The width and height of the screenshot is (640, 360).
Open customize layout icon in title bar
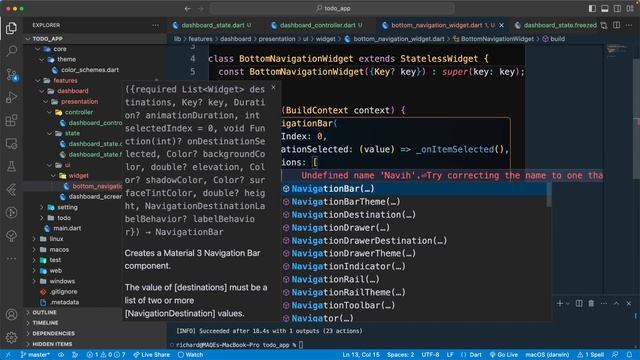pyautogui.click(x=630, y=8)
